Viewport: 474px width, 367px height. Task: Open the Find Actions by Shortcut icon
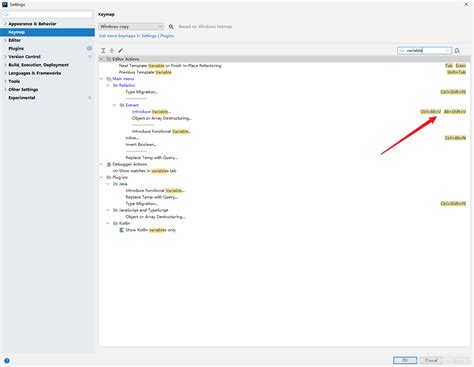tap(457, 51)
